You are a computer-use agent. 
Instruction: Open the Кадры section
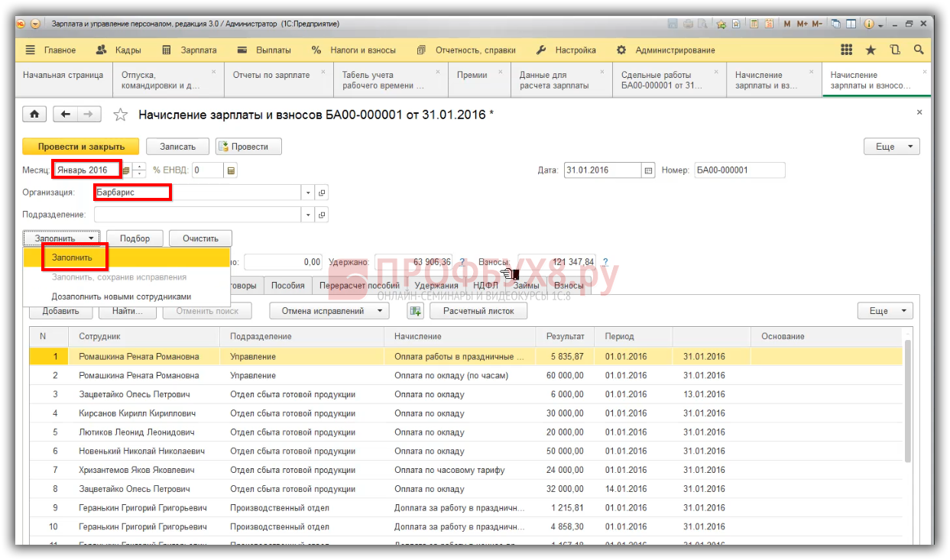(119, 50)
